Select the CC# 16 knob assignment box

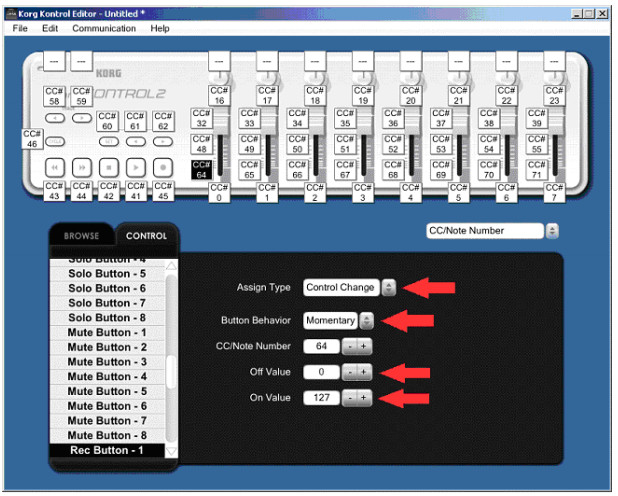[x=219, y=95]
